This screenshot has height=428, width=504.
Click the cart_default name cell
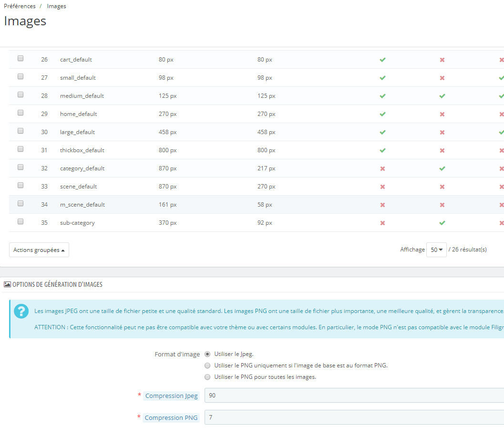coord(76,60)
